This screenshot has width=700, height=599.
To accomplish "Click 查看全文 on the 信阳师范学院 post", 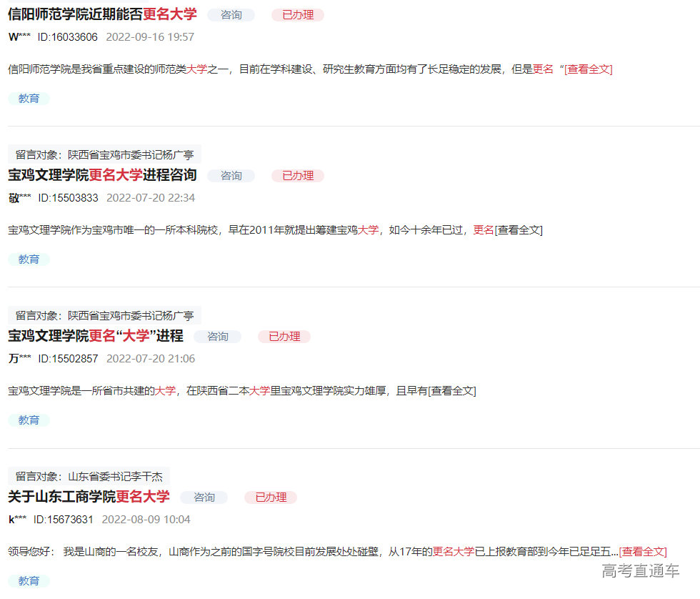I will pyautogui.click(x=589, y=69).
